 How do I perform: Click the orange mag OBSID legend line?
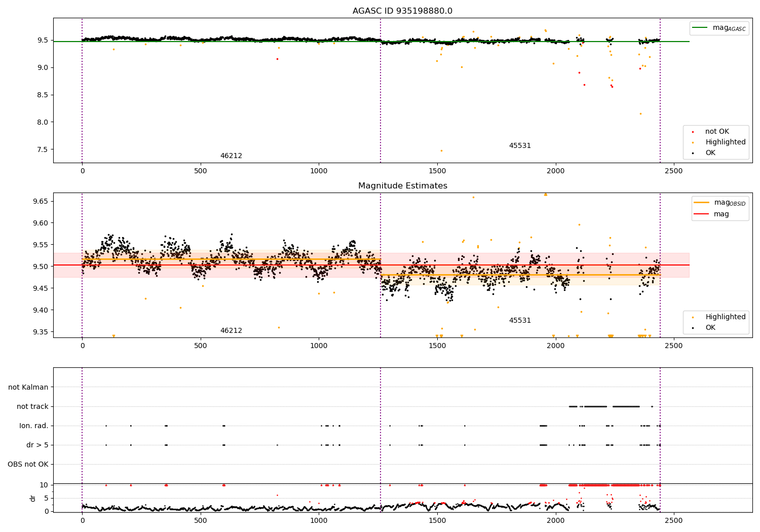701,203
